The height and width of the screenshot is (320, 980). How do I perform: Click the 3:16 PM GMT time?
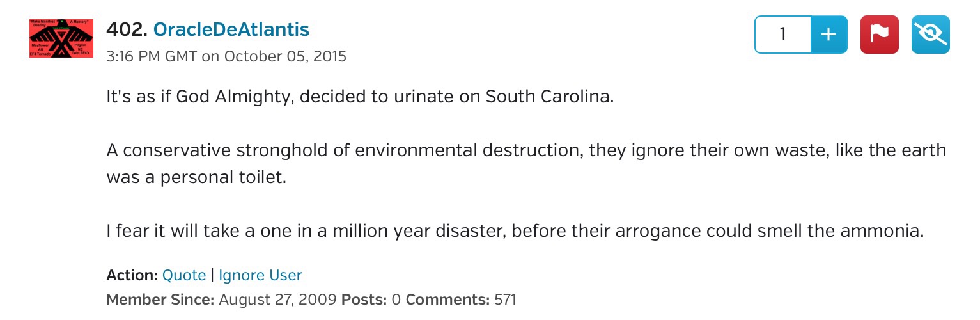pyautogui.click(x=152, y=56)
